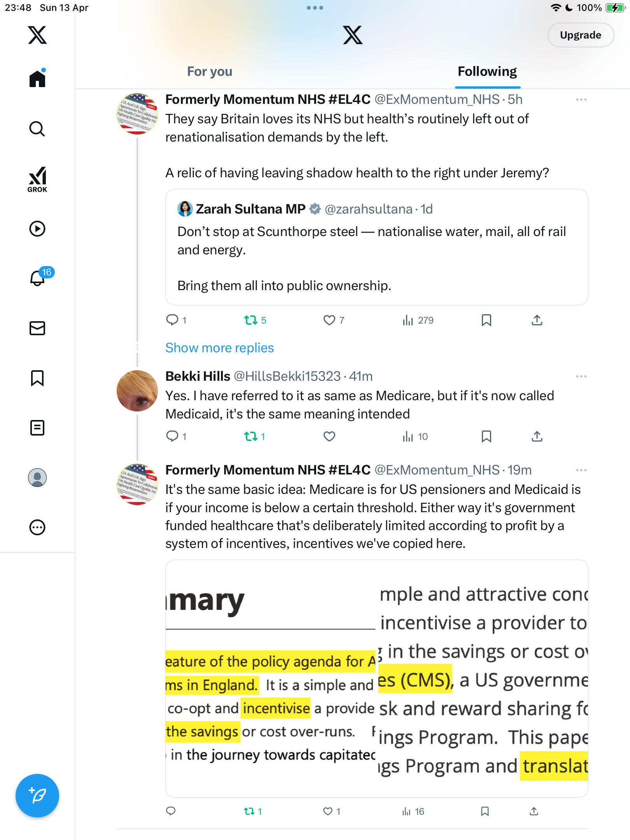Open more options on top Momentum NHS post
This screenshot has height=840, width=630.
[581, 100]
